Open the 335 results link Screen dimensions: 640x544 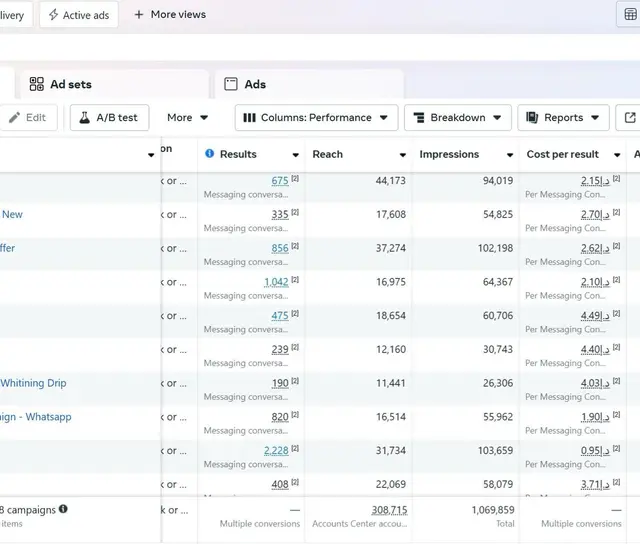point(280,214)
